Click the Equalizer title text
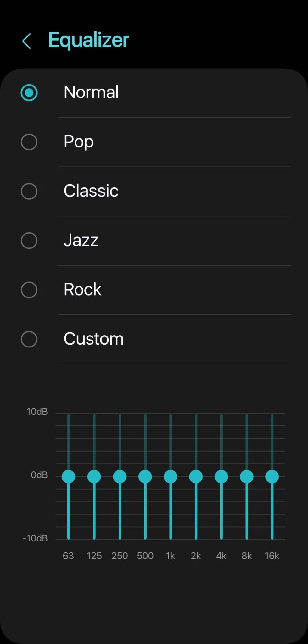The width and height of the screenshot is (308, 644). (88, 40)
